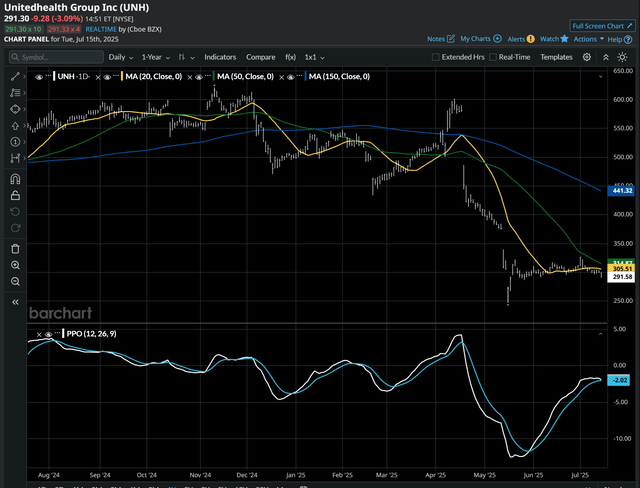The image size is (640, 488).
Task: Open the Notes link
Action: [441, 39]
